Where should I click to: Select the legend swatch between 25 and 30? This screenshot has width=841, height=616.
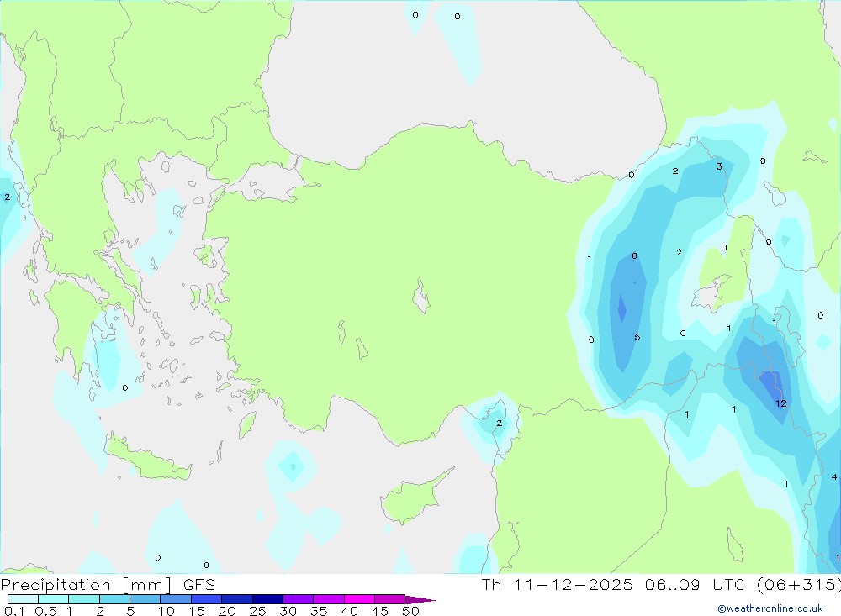[267, 599]
